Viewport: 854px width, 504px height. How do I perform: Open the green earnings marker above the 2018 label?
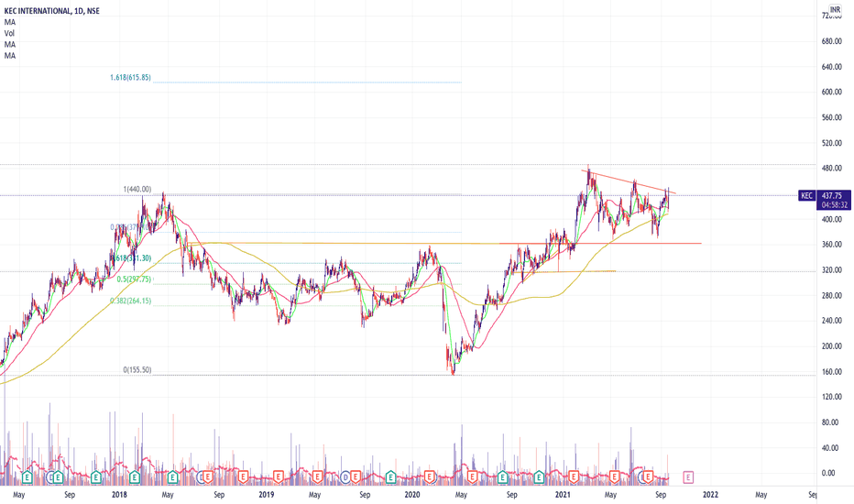pyautogui.click(x=135, y=477)
